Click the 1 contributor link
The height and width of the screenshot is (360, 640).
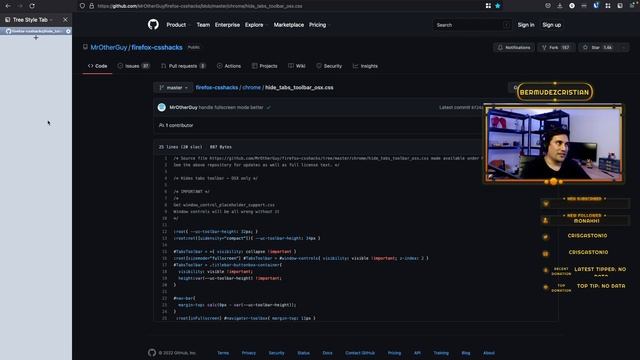(x=176, y=125)
